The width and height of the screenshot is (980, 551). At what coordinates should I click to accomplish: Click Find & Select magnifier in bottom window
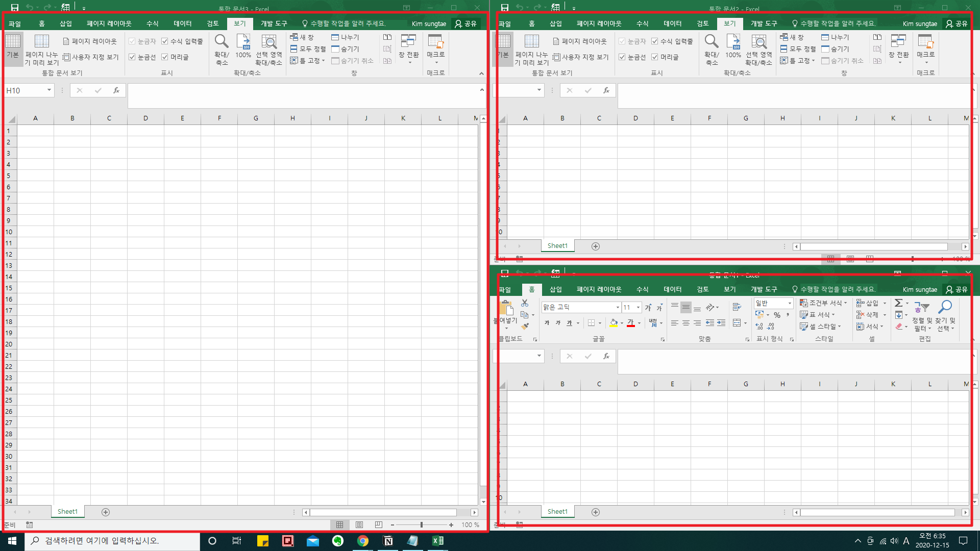[945, 307]
